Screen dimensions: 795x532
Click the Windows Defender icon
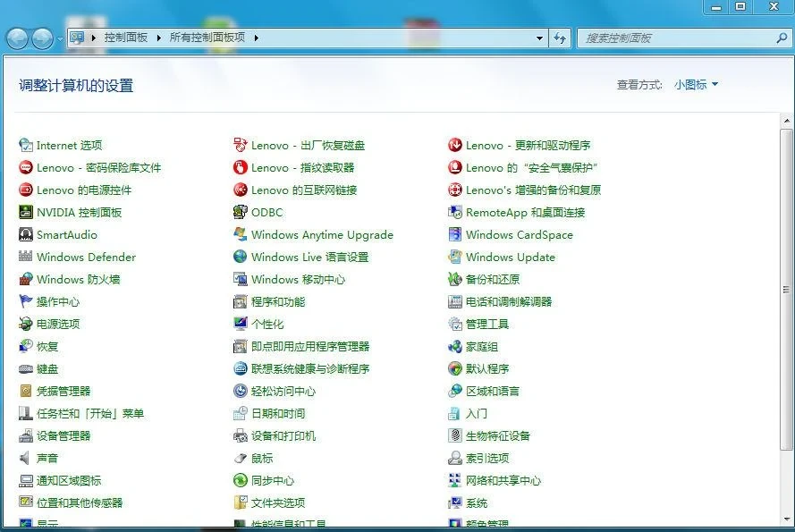25,257
